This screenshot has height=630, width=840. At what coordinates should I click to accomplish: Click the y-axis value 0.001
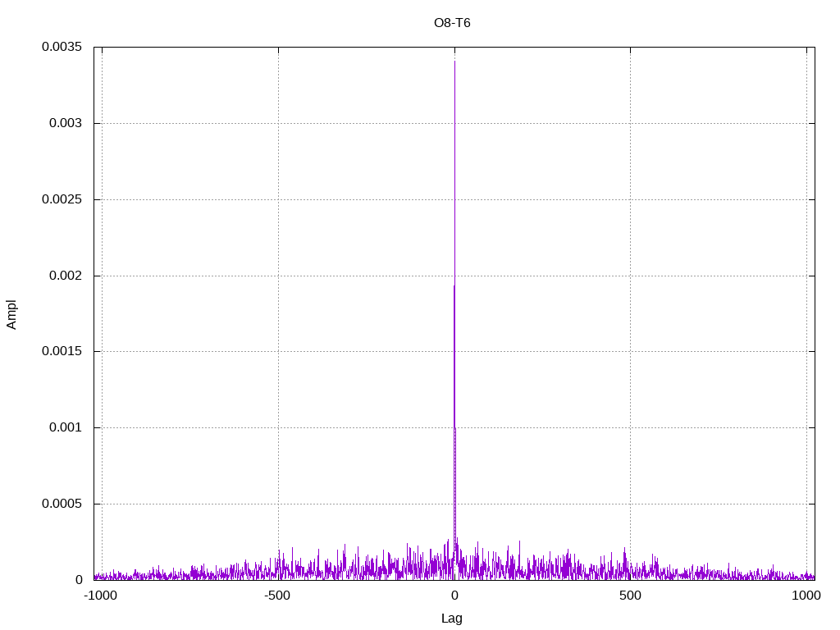click(x=66, y=427)
